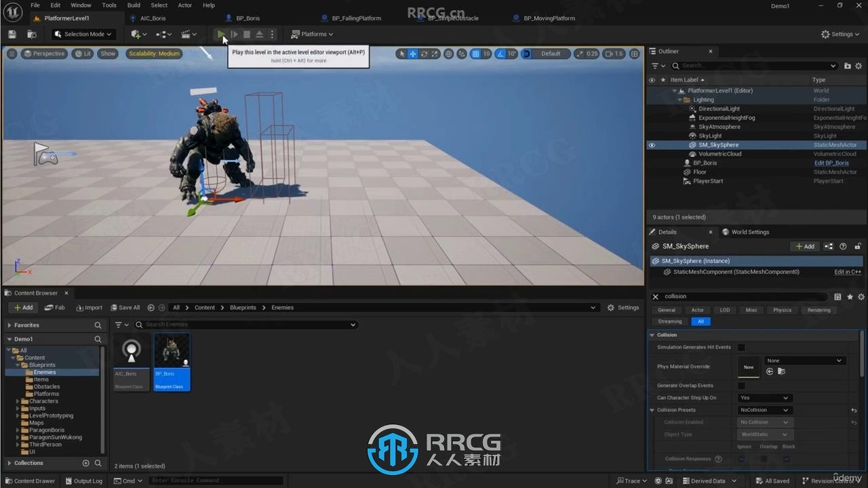Image resolution: width=868 pixels, height=488 pixels.
Task: Toggle scale snapping icon
Action: (x=581, y=54)
